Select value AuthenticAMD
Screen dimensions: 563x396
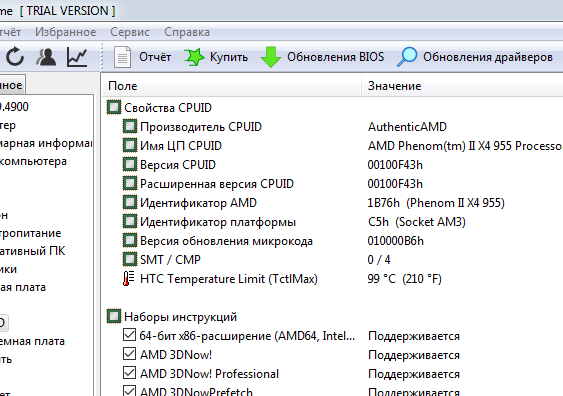click(407, 126)
